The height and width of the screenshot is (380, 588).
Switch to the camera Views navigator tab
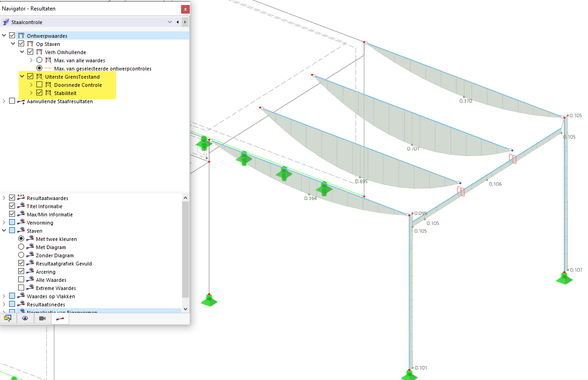pyautogui.click(x=42, y=318)
